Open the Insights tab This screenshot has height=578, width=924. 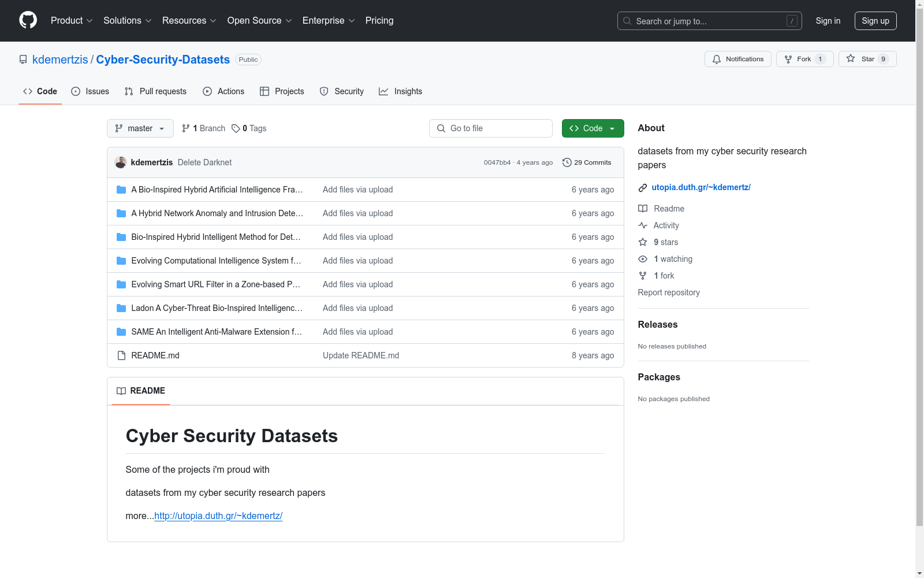[400, 91]
